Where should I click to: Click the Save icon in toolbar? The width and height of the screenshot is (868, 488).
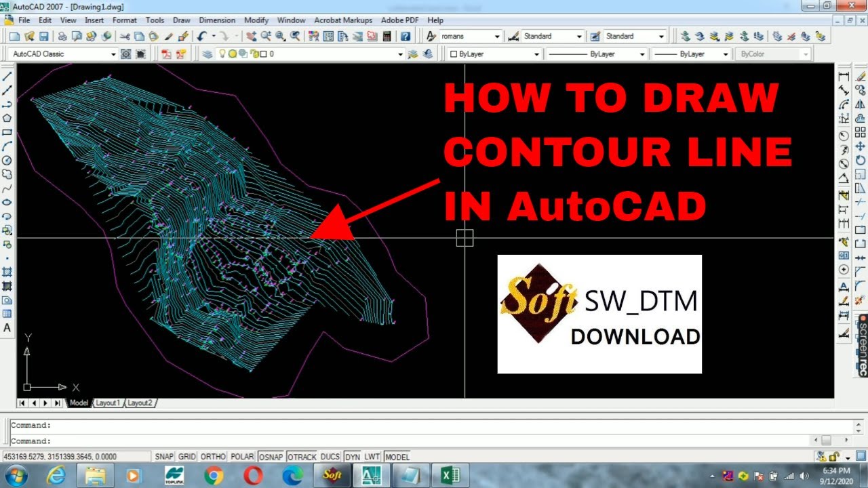pyautogui.click(x=43, y=36)
